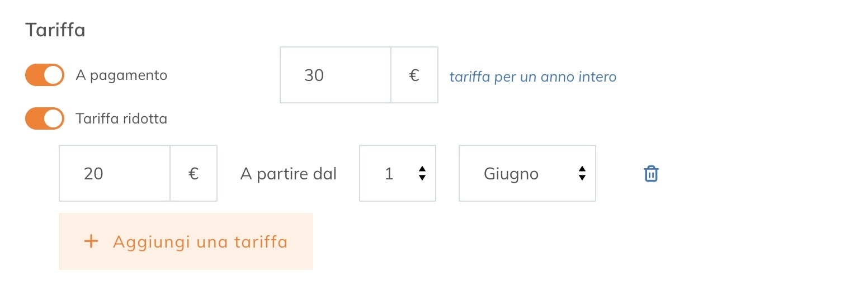The width and height of the screenshot is (868, 285).
Task: Focus the full price field containing 30
Action: [x=335, y=75]
